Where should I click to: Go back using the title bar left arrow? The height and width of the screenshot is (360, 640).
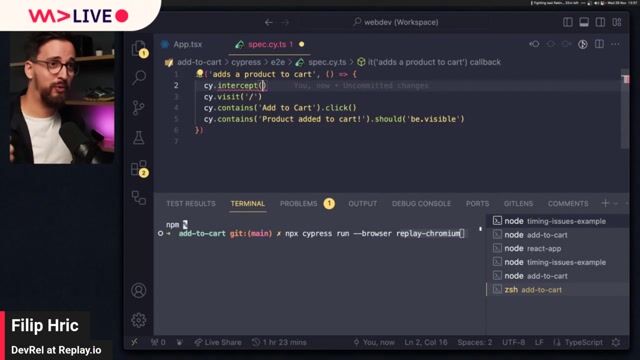tap(269, 22)
